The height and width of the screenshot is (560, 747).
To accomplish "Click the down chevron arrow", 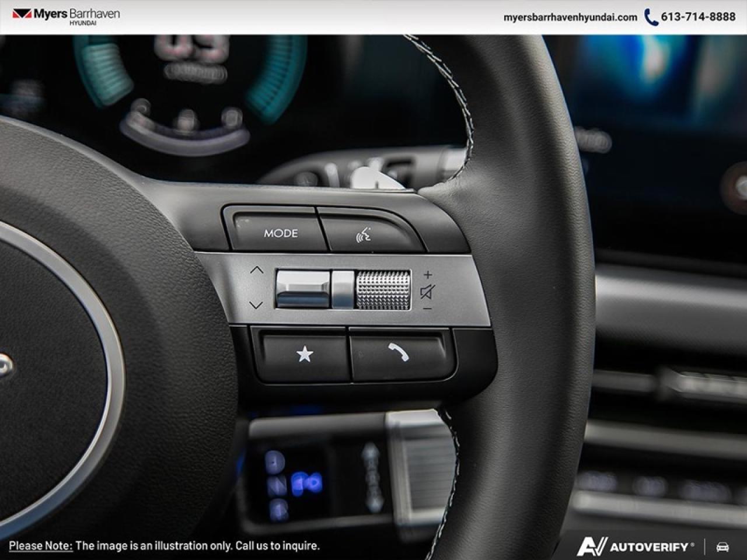I will coord(256,304).
